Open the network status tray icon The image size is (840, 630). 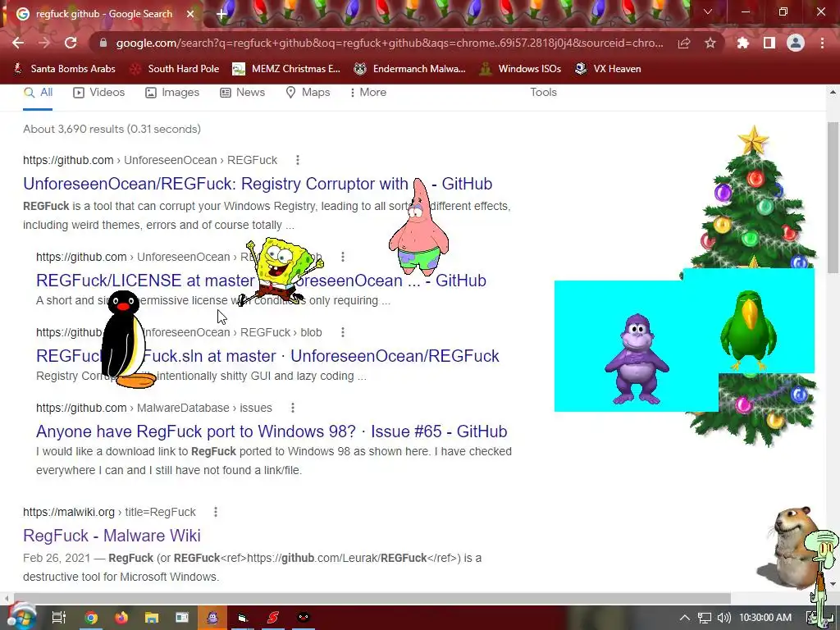click(x=705, y=618)
